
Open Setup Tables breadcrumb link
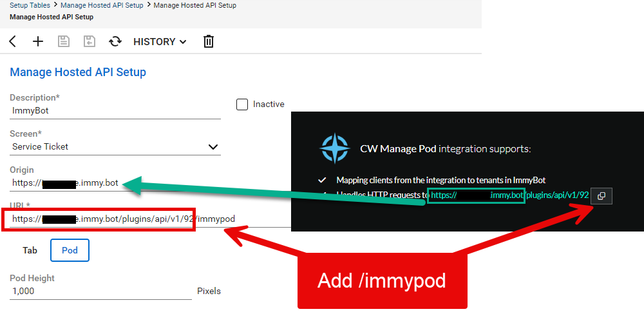(x=29, y=5)
